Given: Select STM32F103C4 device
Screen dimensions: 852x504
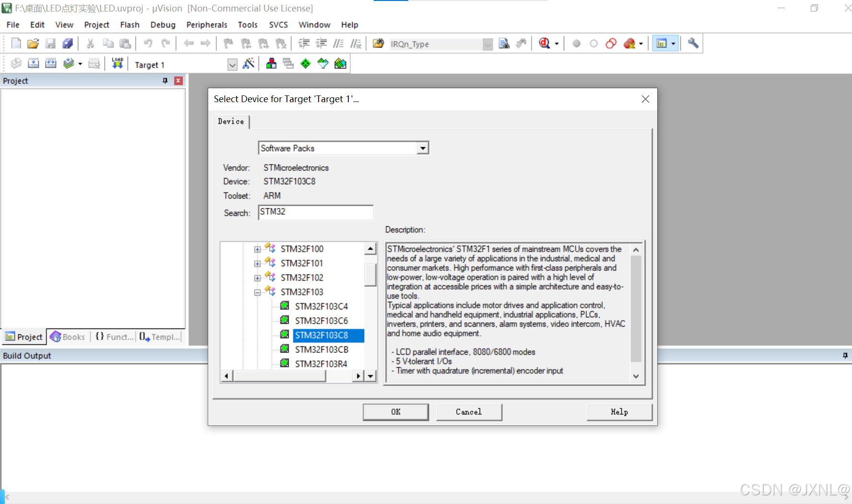Looking at the screenshot, I should pos(321,306).
